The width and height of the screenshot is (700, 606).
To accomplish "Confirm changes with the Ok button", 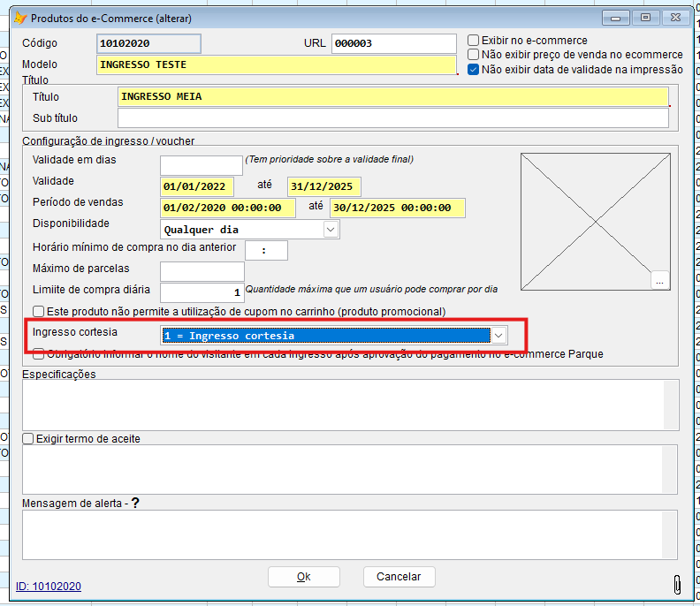I will [303, 577].
